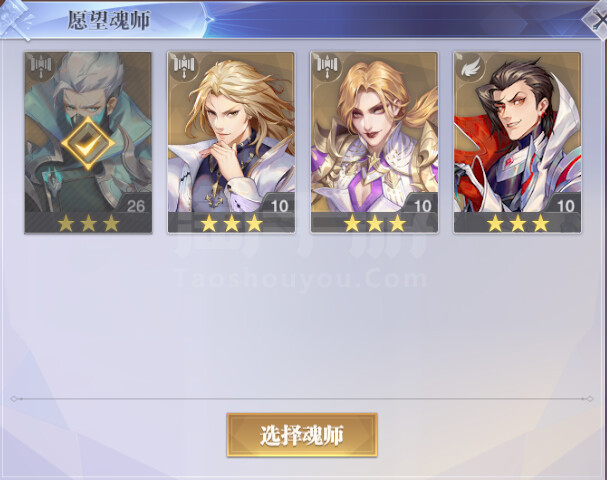Screen dimensions: 607x480
Task: Click the class icon on the chin-resting blonde card
Action: click(x=184, y=67)
